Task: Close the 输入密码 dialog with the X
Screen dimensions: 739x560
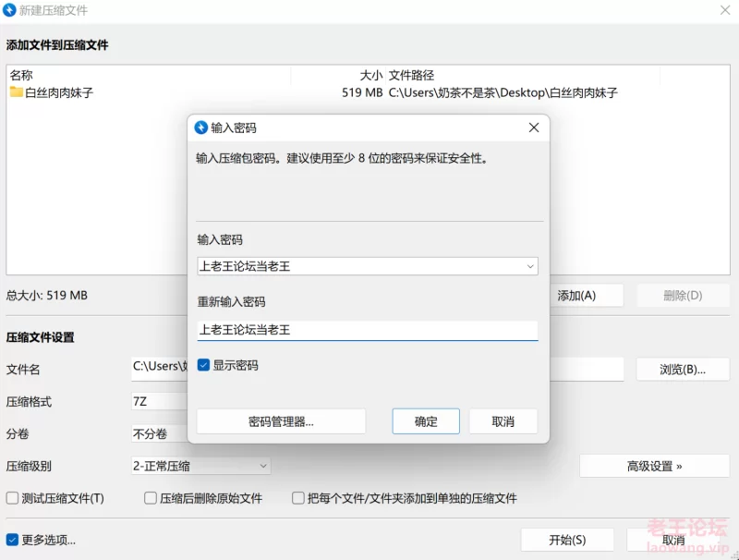Action: tap(533, 128)
